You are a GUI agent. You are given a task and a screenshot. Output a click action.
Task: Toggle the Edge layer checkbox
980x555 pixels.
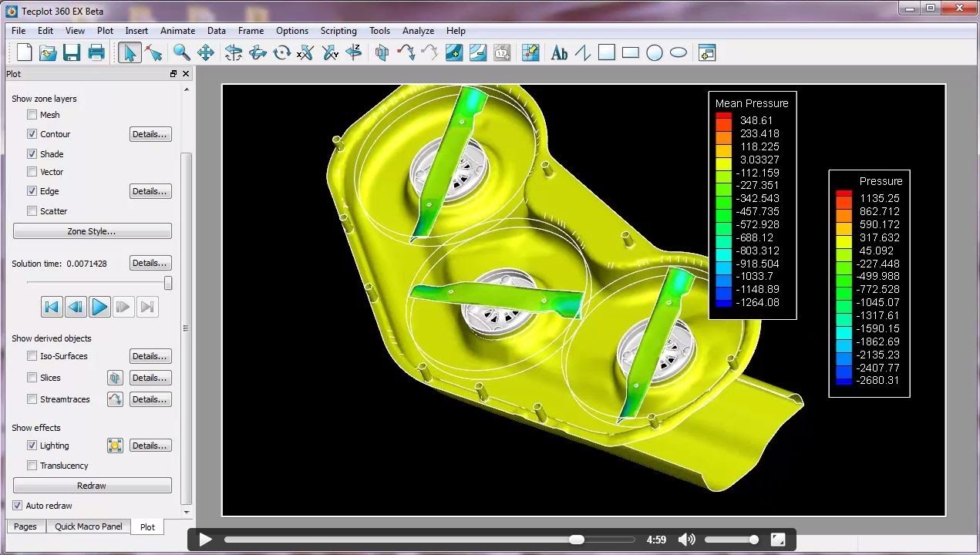32,191
